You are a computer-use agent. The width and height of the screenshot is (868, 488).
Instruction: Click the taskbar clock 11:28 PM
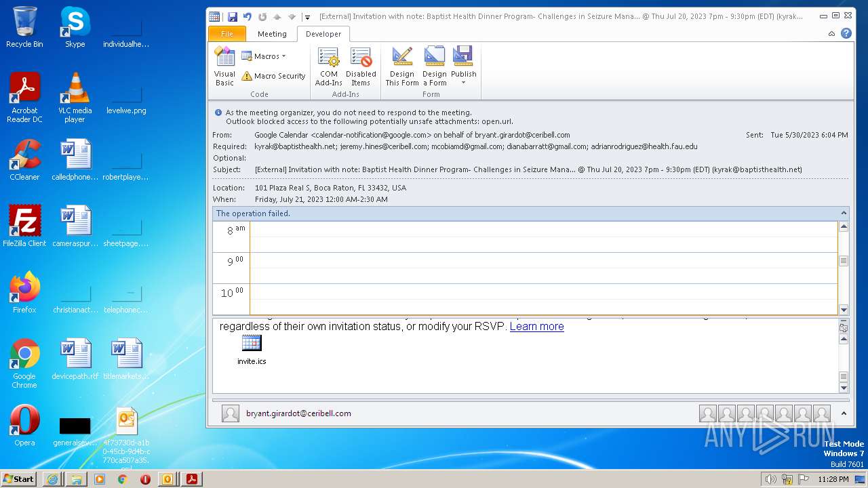pos(833,479)
